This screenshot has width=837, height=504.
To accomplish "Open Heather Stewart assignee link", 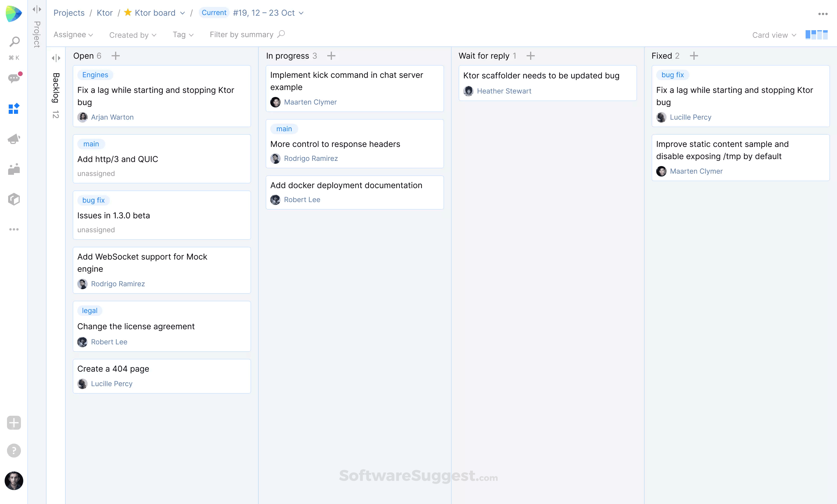I will (504, 91).
